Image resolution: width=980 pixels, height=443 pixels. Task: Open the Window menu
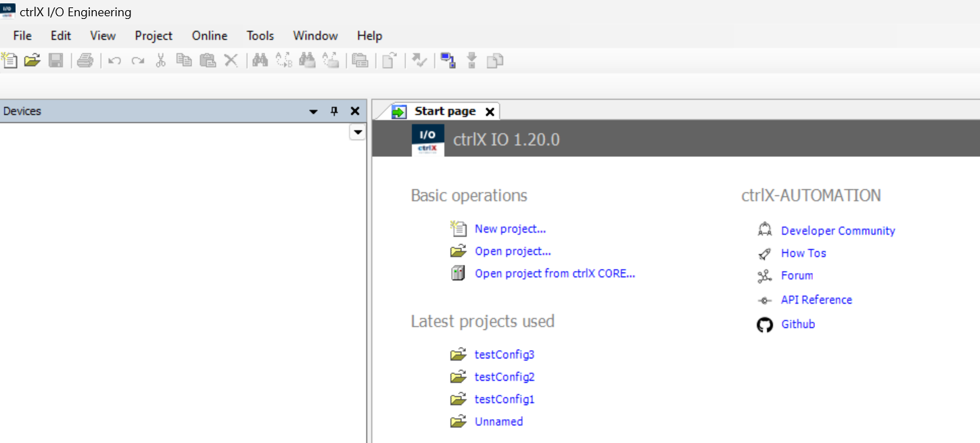315,36
